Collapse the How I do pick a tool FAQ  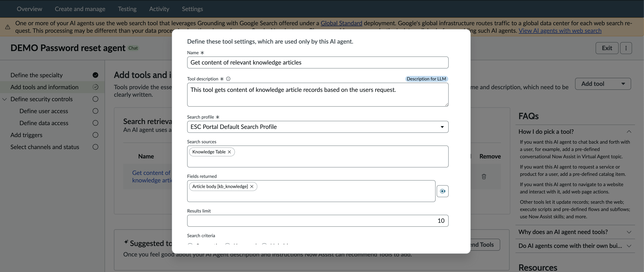pyautogui.click(x=629, y=132)
